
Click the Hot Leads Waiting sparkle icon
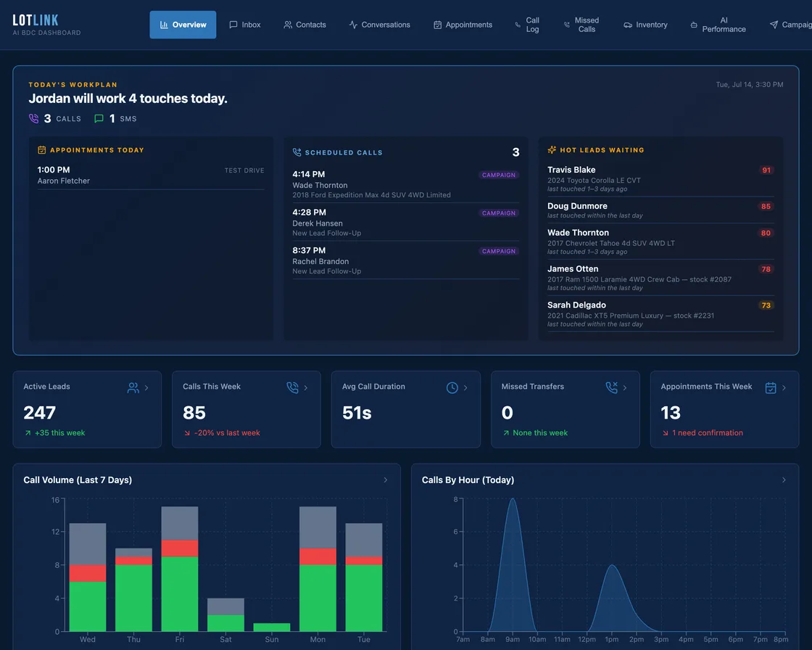(552, 149)
